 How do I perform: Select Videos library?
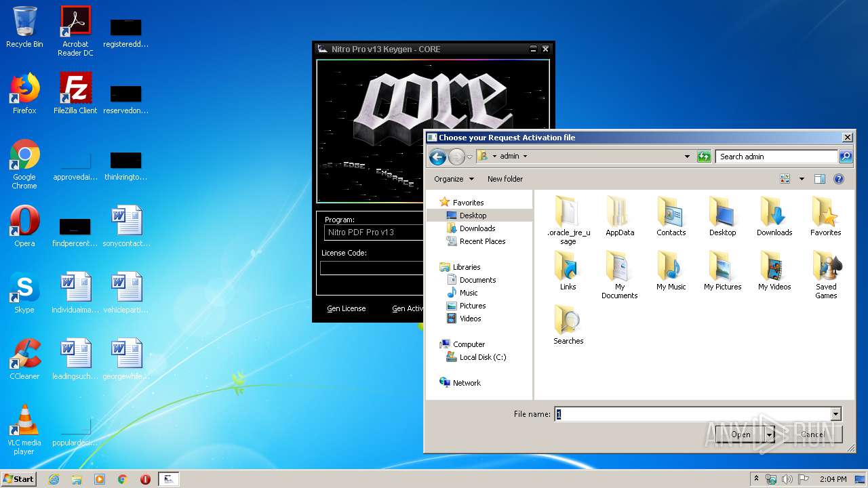point(464,319)
